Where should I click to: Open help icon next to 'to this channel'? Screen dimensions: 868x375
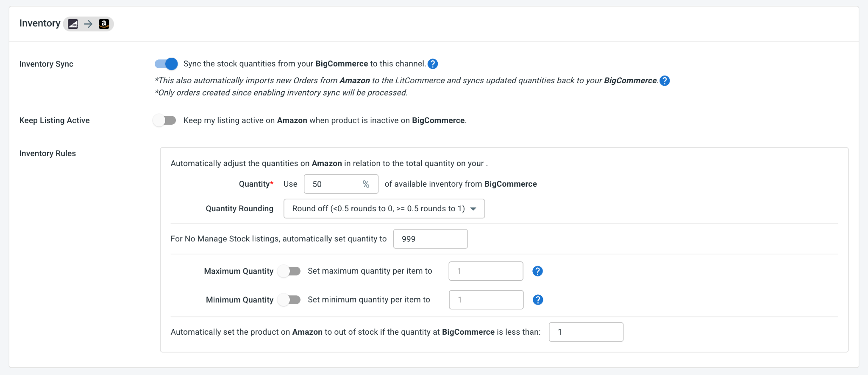coord(433,64)
